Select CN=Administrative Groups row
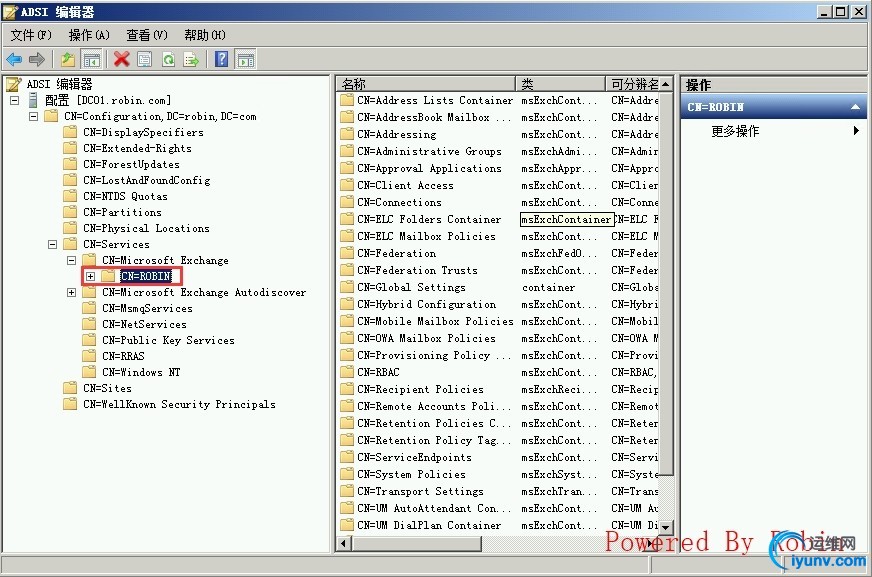This screenshot has width=872, height=577. [498, 151]
